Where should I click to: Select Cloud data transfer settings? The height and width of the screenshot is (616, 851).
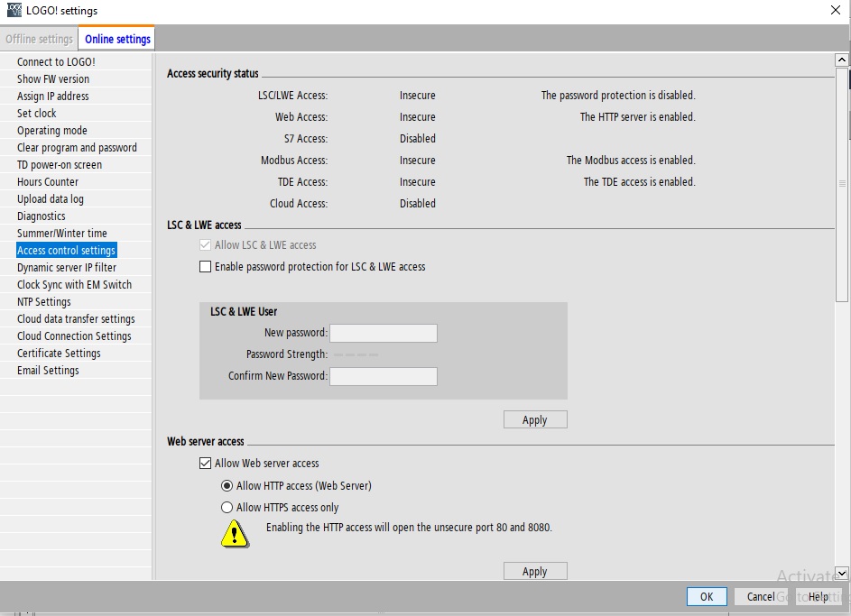click(76, 319)
